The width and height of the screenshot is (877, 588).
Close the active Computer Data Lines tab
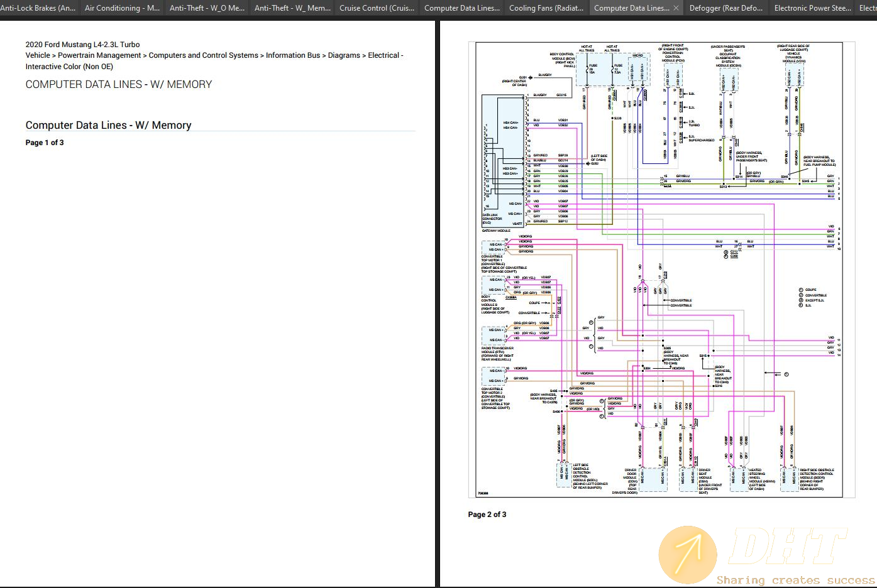[676, 8]
